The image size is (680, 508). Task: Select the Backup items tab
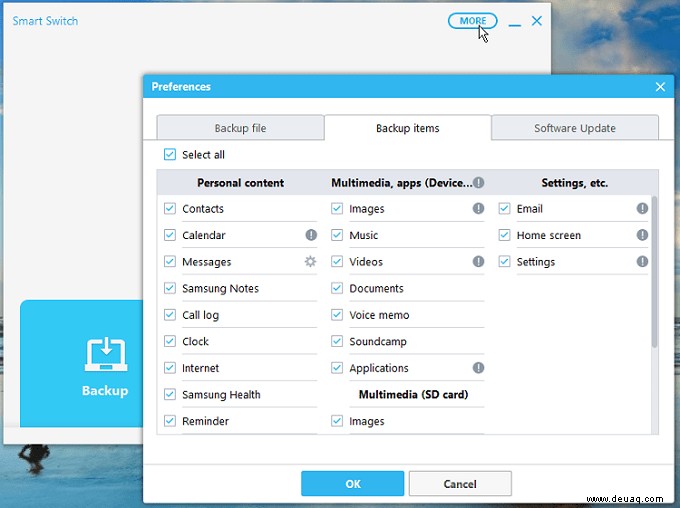(x=408, y=128)
